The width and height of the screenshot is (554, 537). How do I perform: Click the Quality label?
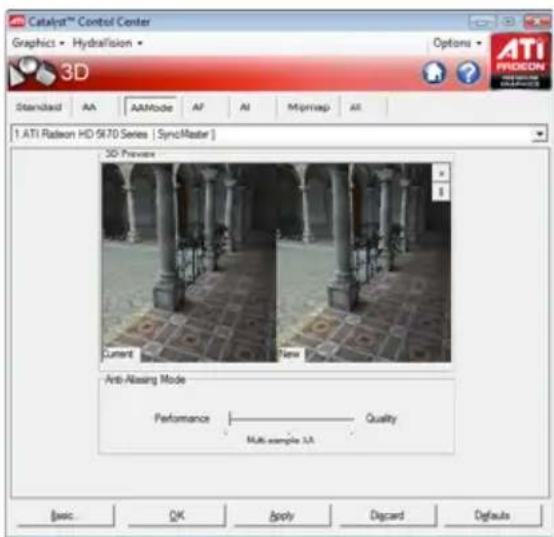coord(381,419)
